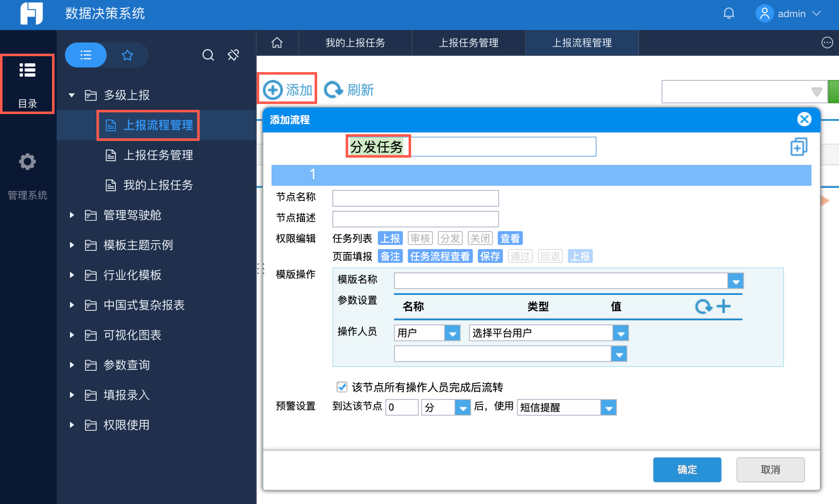
Task: Toggle the 审核 permission tag
Action: [x=420, y=238]
